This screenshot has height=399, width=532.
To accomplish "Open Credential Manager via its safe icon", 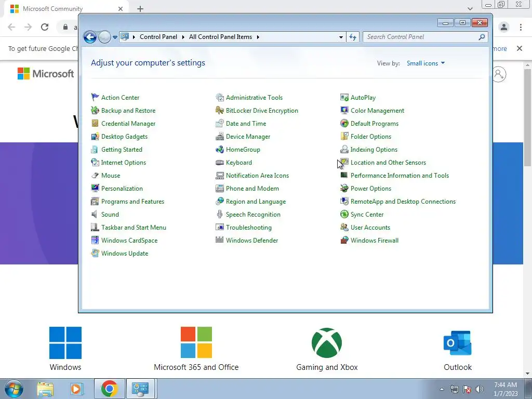I will pyautogui.click(x=95, y=124).
